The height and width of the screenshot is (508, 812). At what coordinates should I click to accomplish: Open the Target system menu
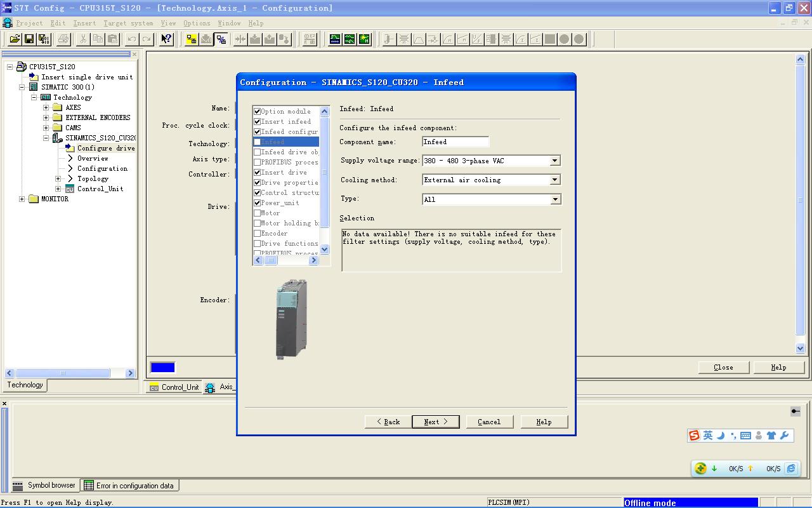tap(128, 23)
